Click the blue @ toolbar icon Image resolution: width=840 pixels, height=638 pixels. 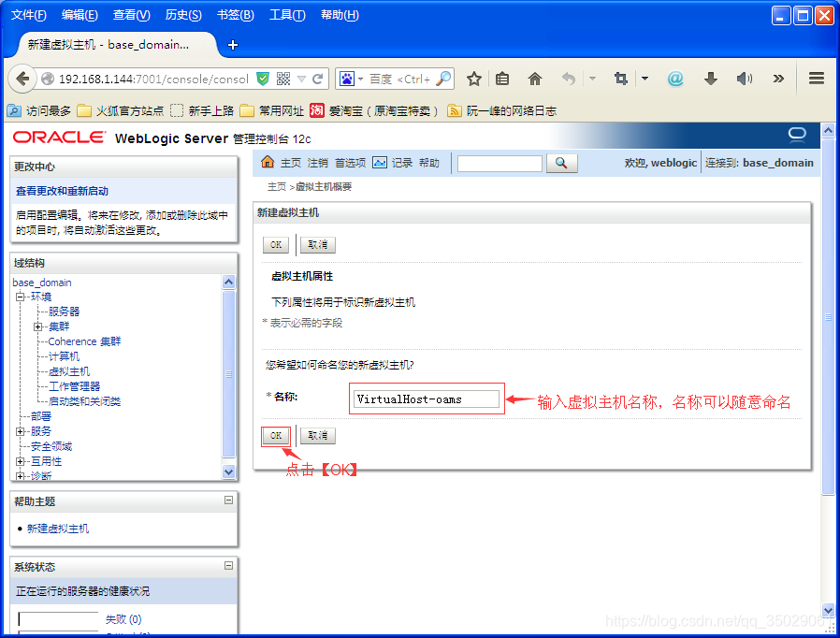click(675, 79)
